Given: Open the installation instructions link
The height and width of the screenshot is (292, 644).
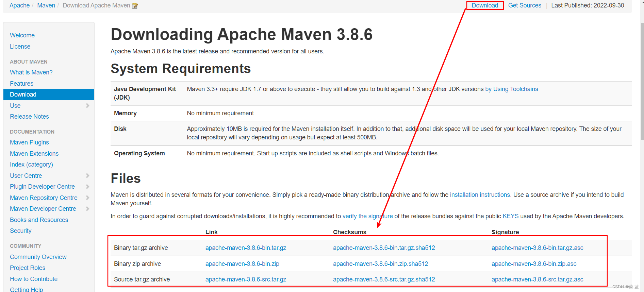Looking at the screenshot, I should coord(480,195).
